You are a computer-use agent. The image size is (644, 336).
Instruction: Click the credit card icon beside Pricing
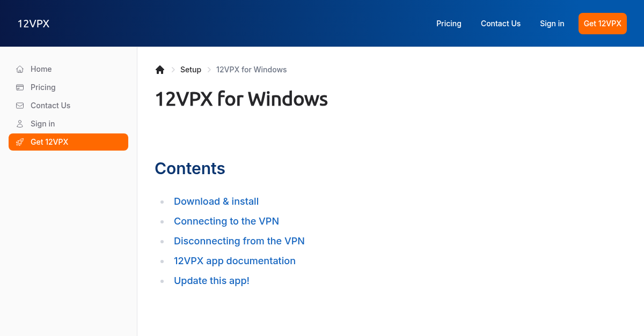click(19, 87)
